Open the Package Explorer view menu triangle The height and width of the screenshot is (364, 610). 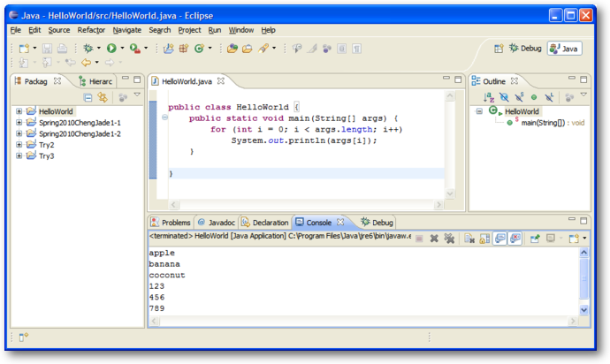[137, 95]
